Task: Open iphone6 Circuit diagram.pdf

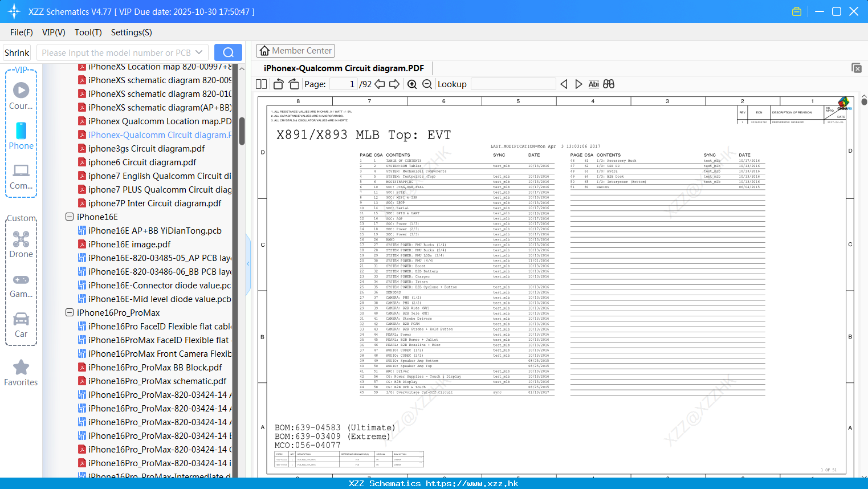Action: point(137,162)
